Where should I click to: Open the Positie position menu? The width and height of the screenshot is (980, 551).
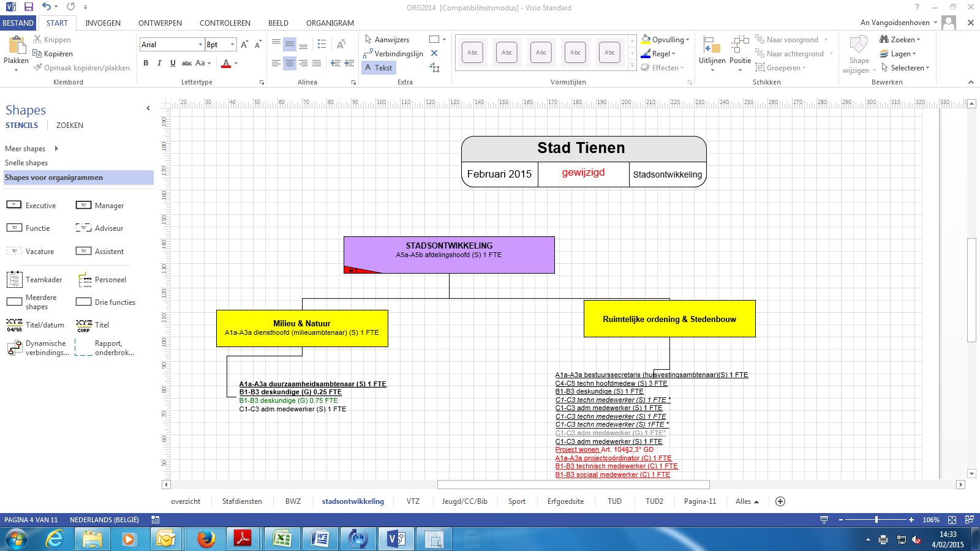click(740, 53)
